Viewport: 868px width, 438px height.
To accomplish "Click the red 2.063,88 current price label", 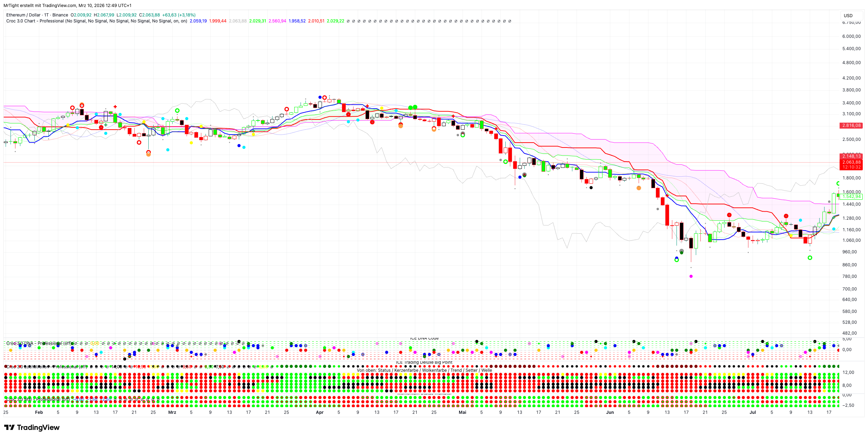I will 852,162.
